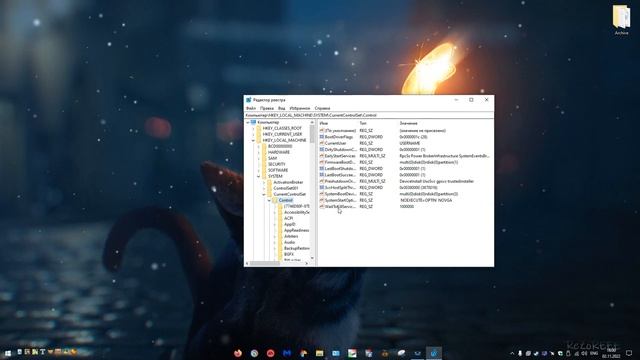Collapse HKEY_LOCAL_MACHINE tree node

[x=253, y=140]
